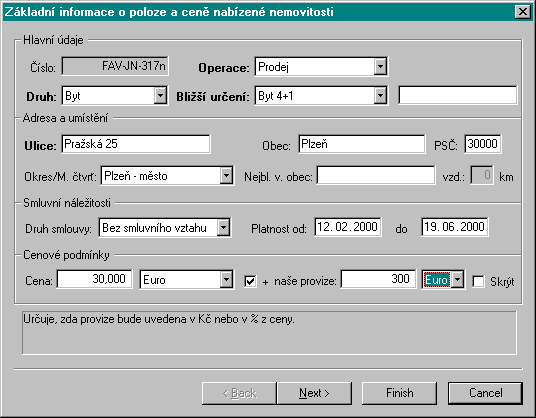Click the Finish button
This screenshot has height=418, width=536.
(399, 393)
